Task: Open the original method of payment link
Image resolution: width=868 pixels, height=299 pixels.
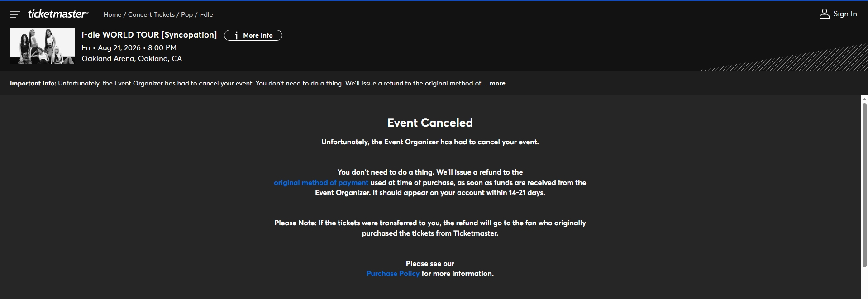Action: point(321,183)
